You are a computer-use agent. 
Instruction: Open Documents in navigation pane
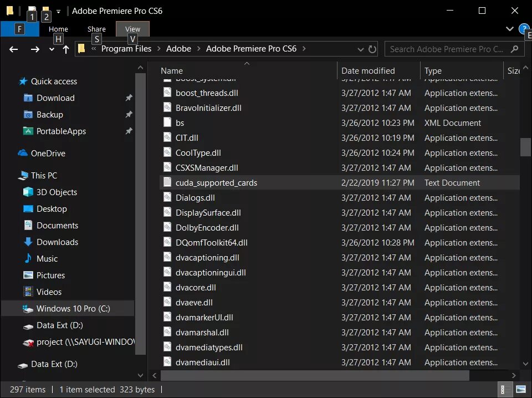tap(57, 225)
